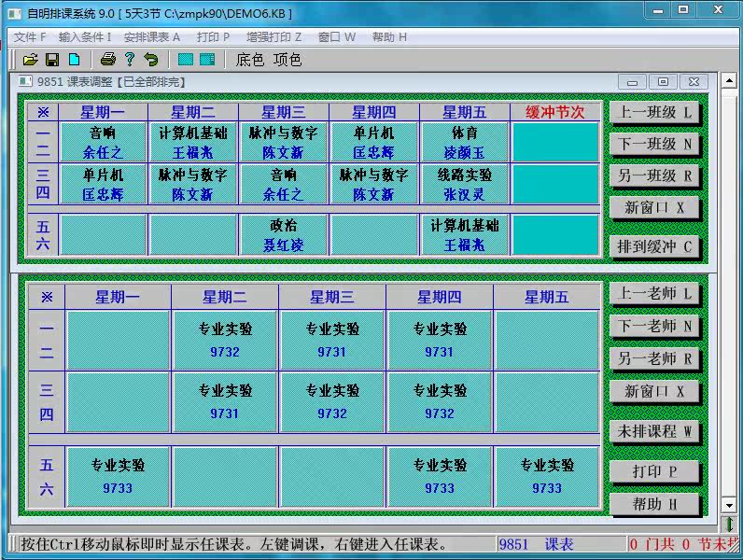Open the 输入条件 I menu
Image resolution: width=743 pixels, height=560 pixels.
[84, 37]
